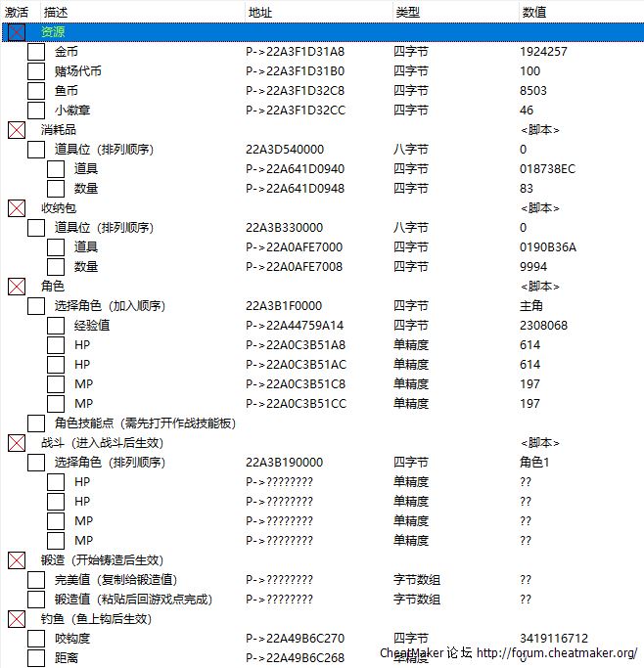The width and height of the screenshot is (644, 668).
Task: Collapse the 消耗品 script group
Action: pos(16,130)
